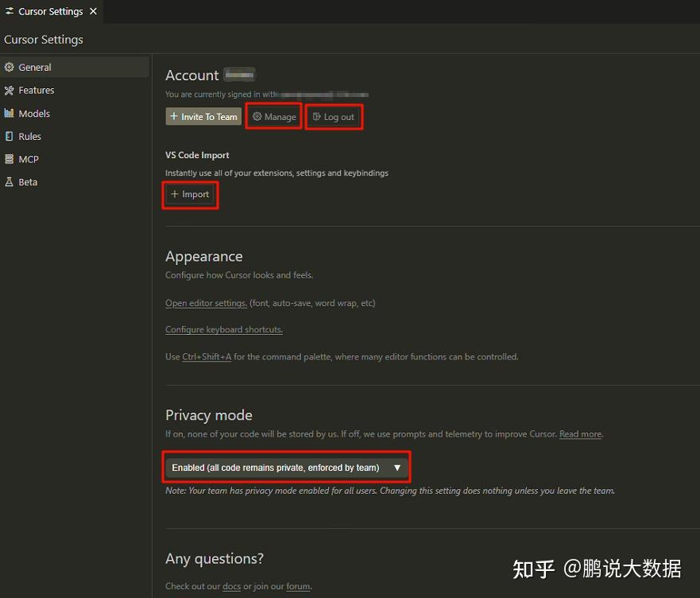This screenshot has height=598, width=700.
Task: Click the Privacy mode dropdown arrow
Action: click(397, 468)
